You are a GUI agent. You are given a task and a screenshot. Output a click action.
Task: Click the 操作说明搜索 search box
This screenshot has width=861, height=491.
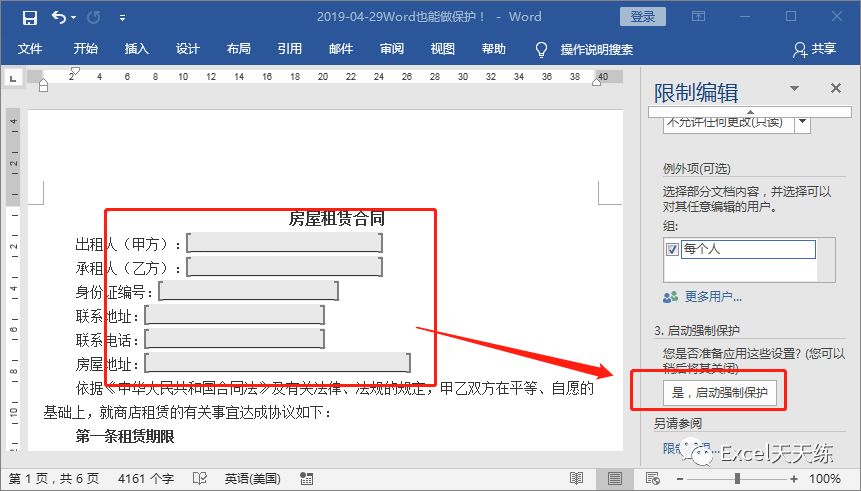[x=596, y=49]
